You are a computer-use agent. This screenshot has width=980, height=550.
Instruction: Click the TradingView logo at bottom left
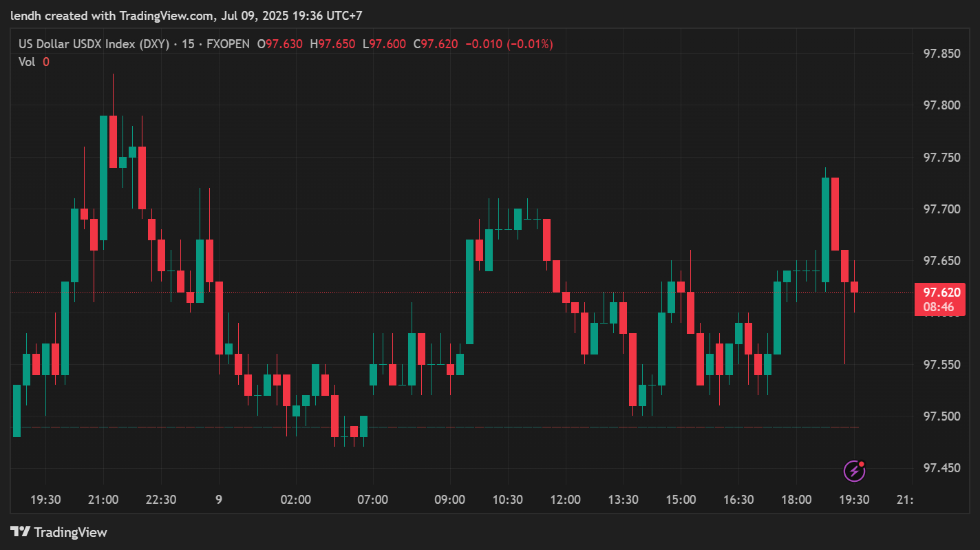[58, 532]
